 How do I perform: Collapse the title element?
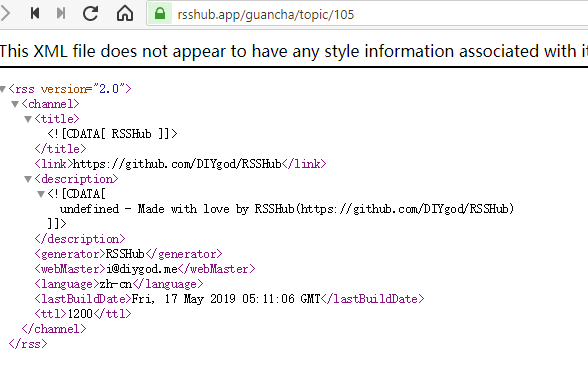click(28, 119)
